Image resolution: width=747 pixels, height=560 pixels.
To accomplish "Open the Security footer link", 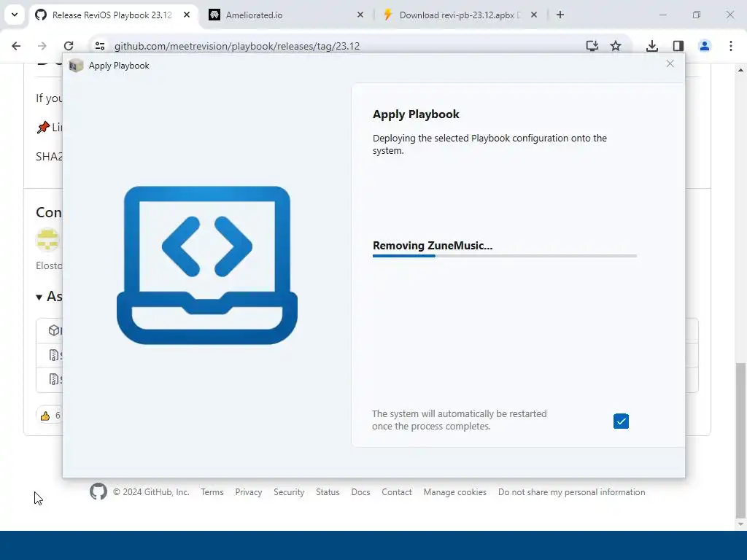I will tap(289, 492).
